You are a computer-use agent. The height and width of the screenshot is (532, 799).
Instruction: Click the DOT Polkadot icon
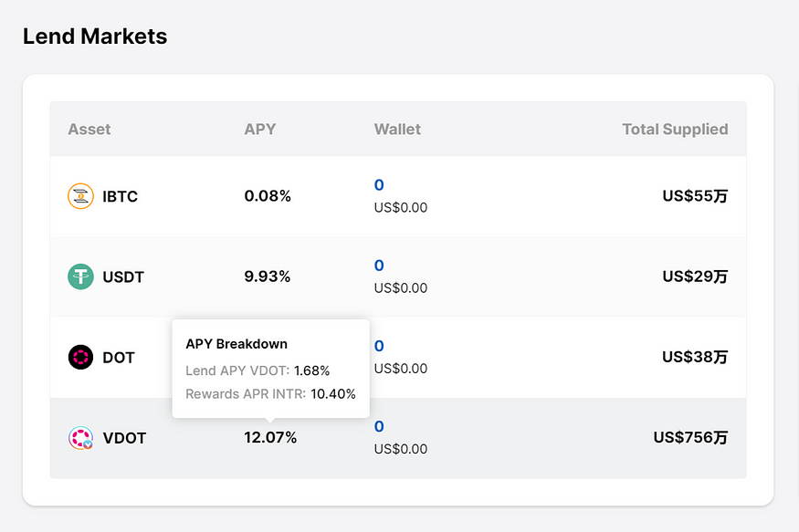[81, 357]
